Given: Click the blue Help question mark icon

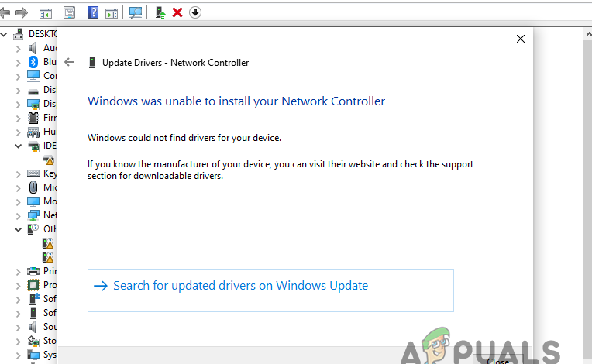Looking at the screenshot, I should (93, 12).
